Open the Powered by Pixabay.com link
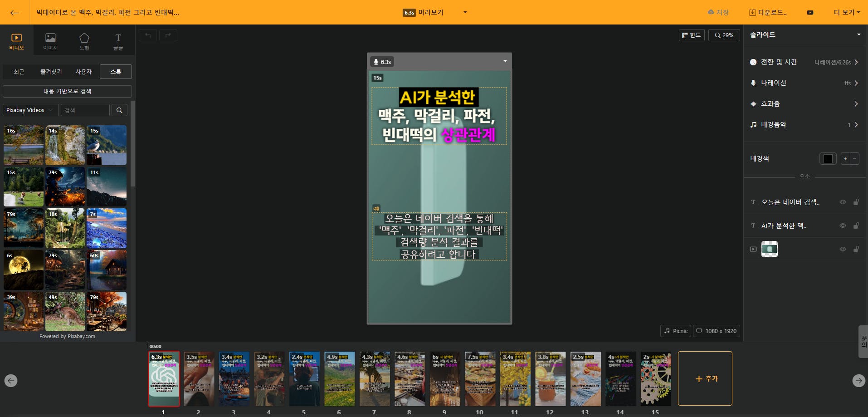This screenshot has height=417, width=868. pos(67,336)
